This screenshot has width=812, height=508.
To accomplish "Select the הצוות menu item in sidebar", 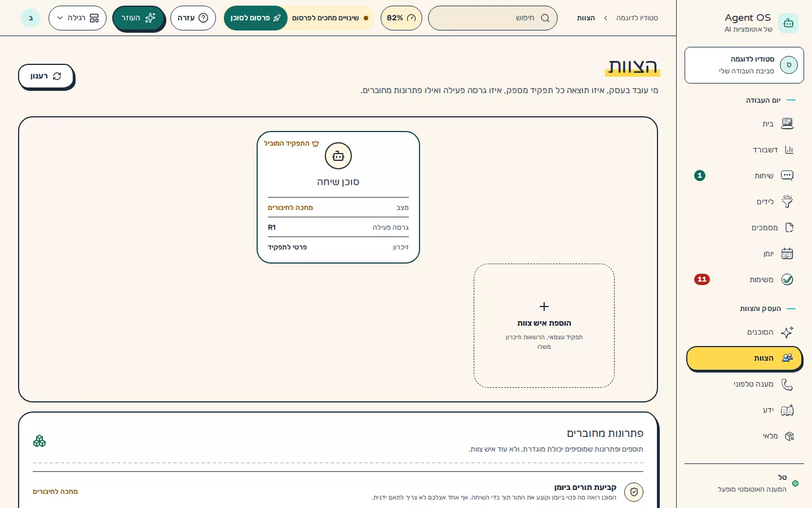I will click(744, 358).
